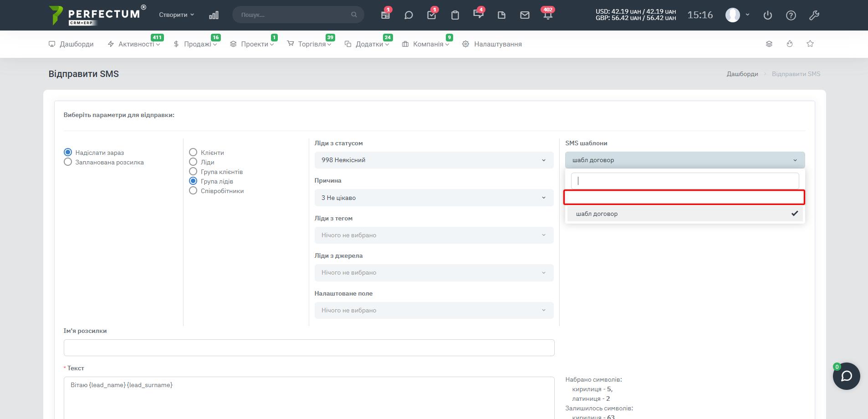Expand the 'Ліди з джерела' dropdown
This screenshot has width=868, height=419.
434,273
